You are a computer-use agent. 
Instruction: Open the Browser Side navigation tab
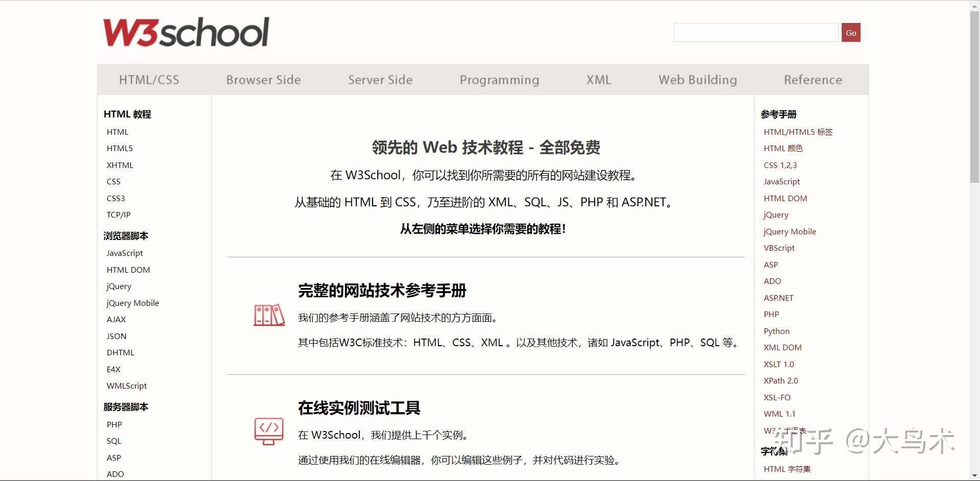coord(263,80)
